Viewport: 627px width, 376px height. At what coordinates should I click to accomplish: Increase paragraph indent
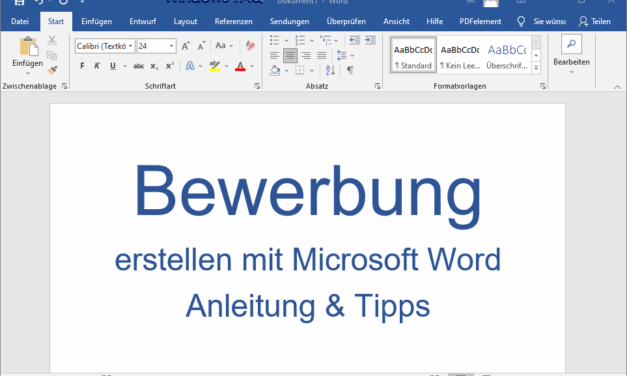click(x=370, y=40)
